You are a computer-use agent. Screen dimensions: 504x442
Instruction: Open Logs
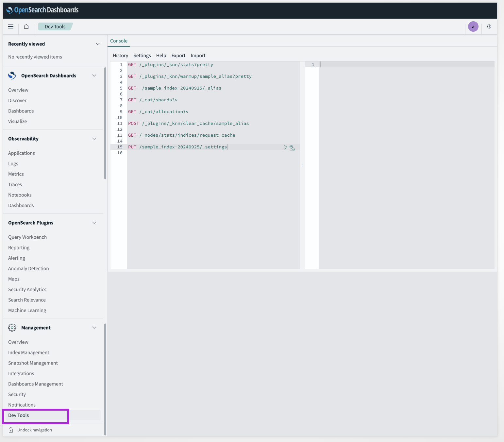coord(13,163)
